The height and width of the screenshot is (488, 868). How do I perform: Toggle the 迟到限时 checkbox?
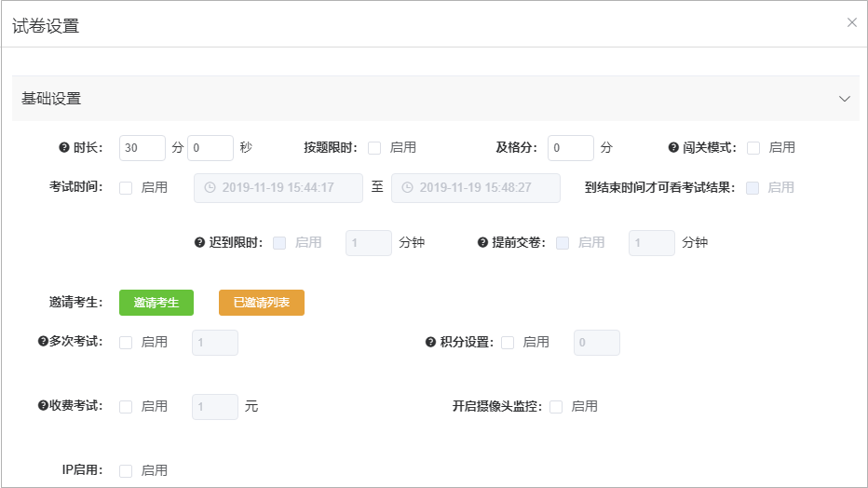tap(279, 242)
